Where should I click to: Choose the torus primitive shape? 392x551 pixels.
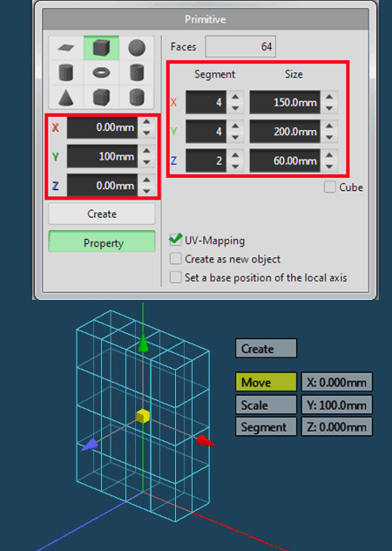coord(101,72)
